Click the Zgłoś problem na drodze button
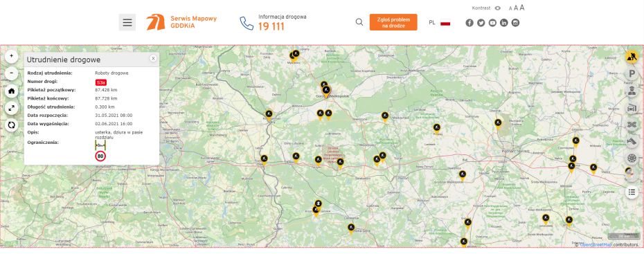The height and width of the screenshot is (254, 644). (x=393, y=22)
